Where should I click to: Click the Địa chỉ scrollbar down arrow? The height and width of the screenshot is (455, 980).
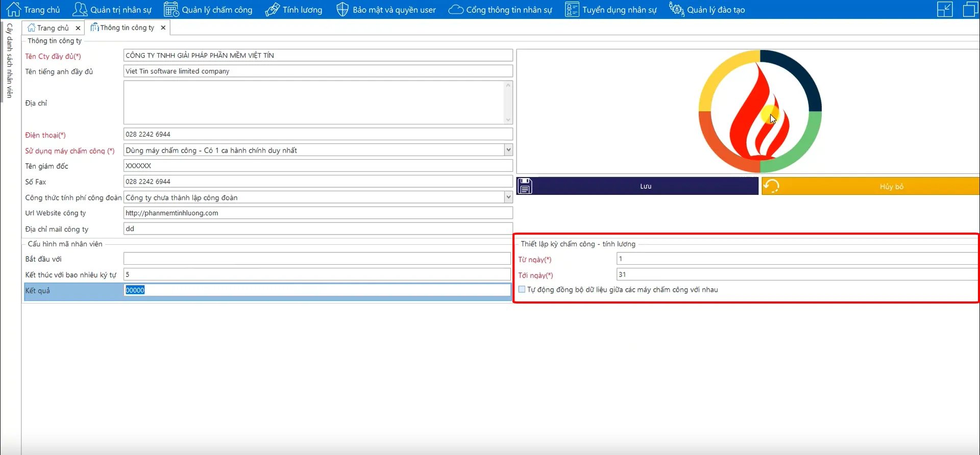(508, 120)
